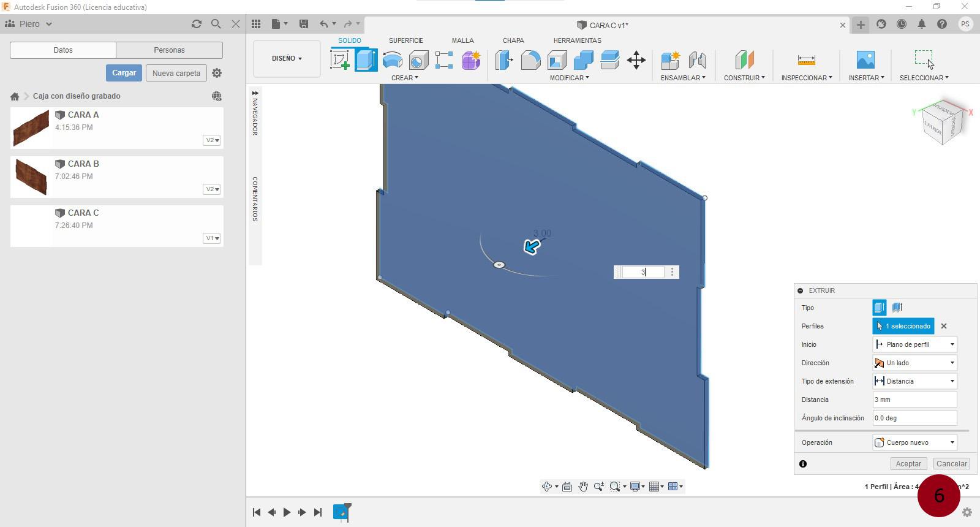Select the Shell tool
The width and height of the screenshot is (980, 527).
(557, 60)
